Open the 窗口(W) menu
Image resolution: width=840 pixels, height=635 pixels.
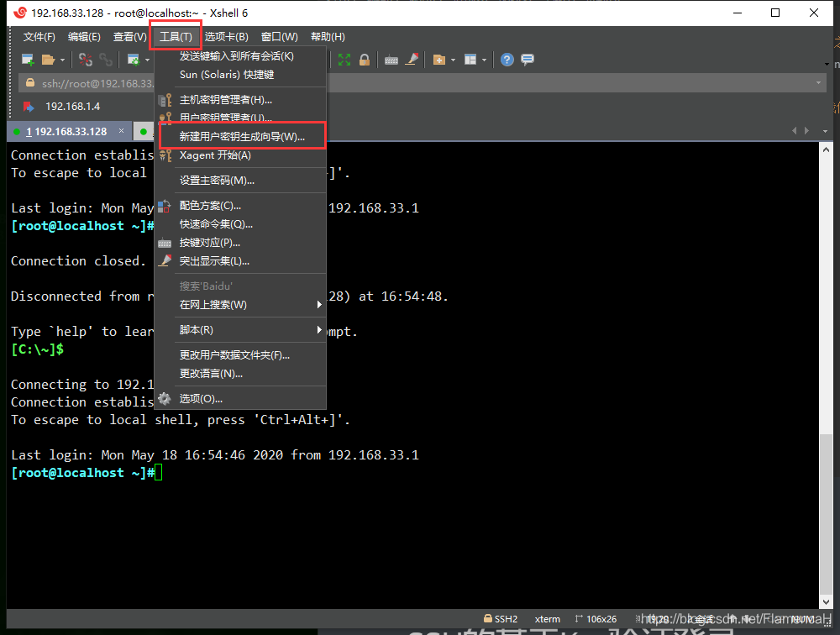(279, 37)
